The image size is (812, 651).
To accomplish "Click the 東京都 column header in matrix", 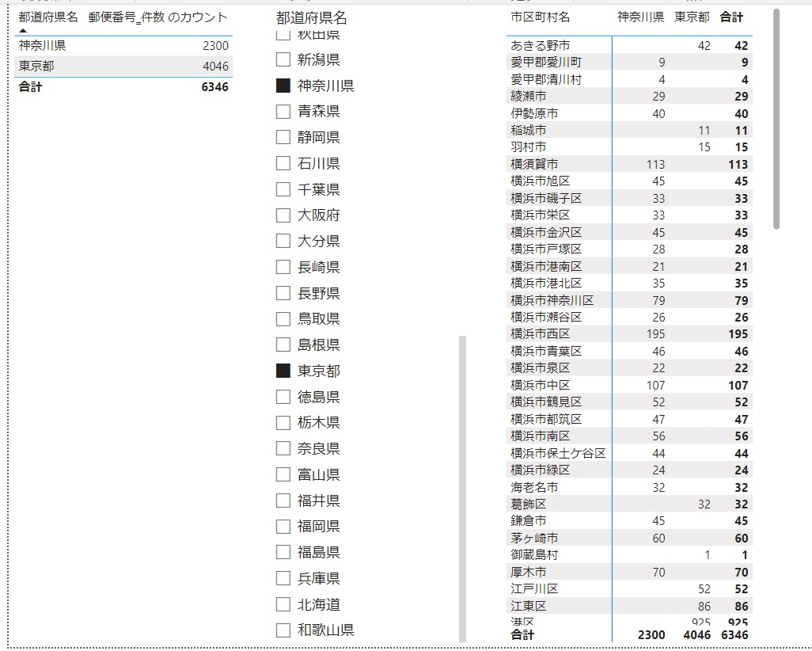I will [692, 17].
